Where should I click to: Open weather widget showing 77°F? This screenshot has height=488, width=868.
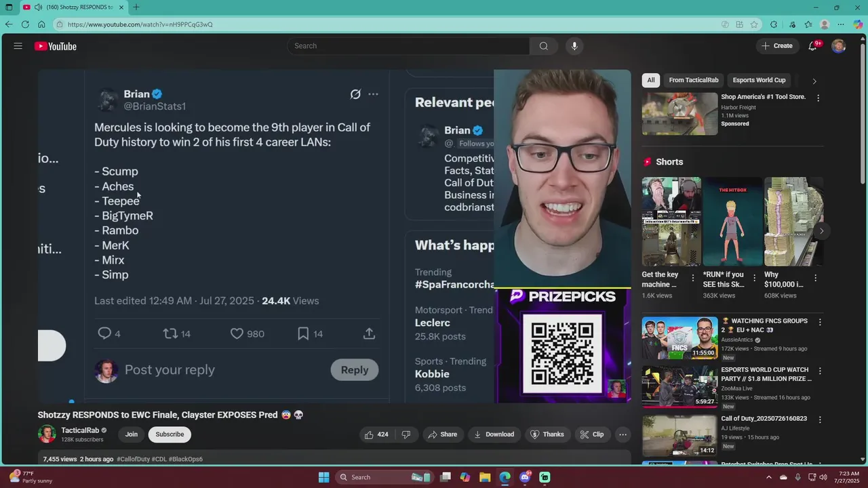click(x=31, y=477)
